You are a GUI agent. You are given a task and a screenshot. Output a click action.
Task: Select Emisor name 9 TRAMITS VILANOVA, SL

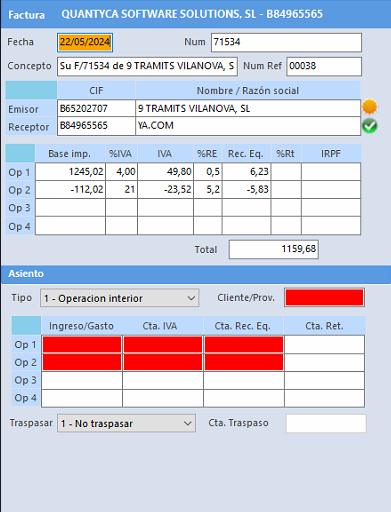coord(248,108)
